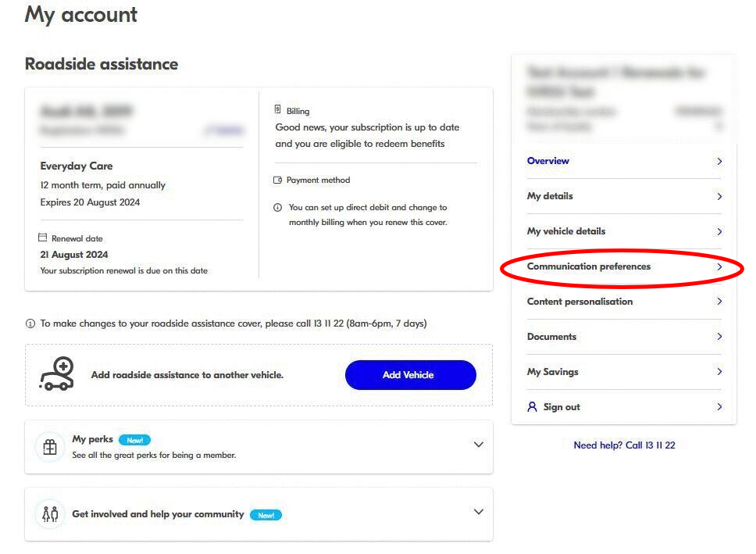Click the Sign out person icon
The height and width of the screenshot is (554, 756).
[x=533, y=407]
